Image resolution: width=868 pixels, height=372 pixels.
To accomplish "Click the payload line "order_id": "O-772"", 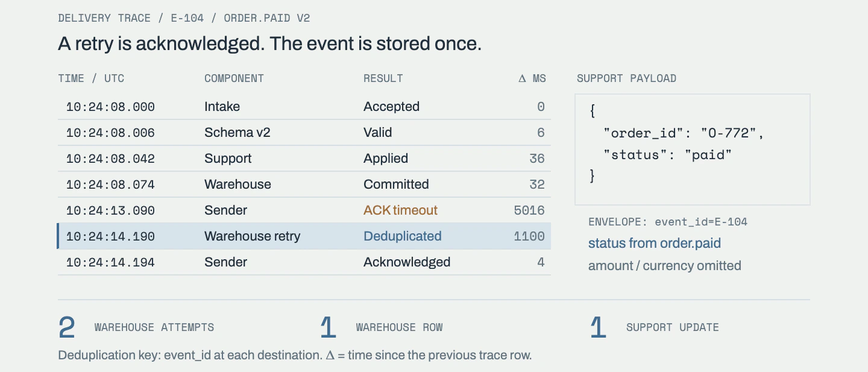I will (x=684, y=133).
